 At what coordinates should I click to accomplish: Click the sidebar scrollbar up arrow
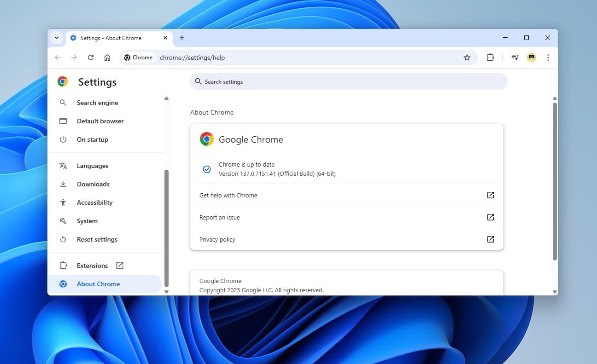click(x=166, y=98)
